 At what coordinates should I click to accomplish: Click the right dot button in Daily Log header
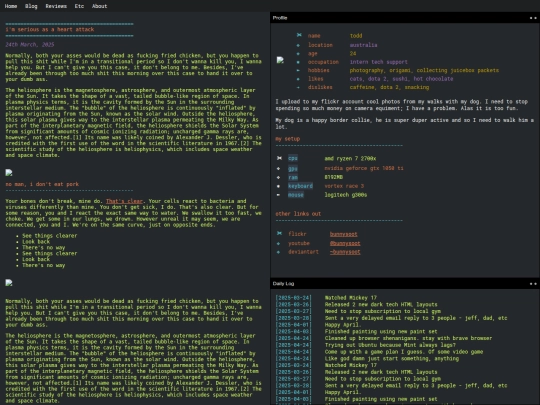coord(535,284)
